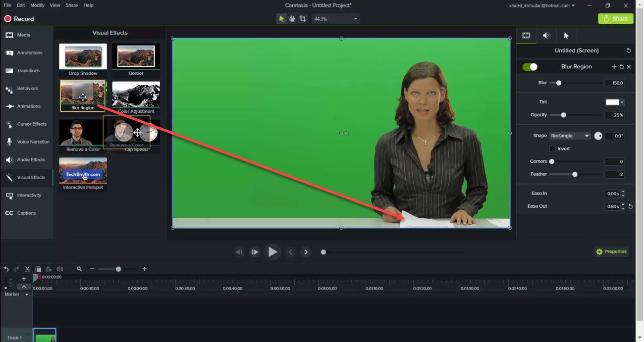
Task: Open the Transitions tab
Action: [x=26, y=71]
